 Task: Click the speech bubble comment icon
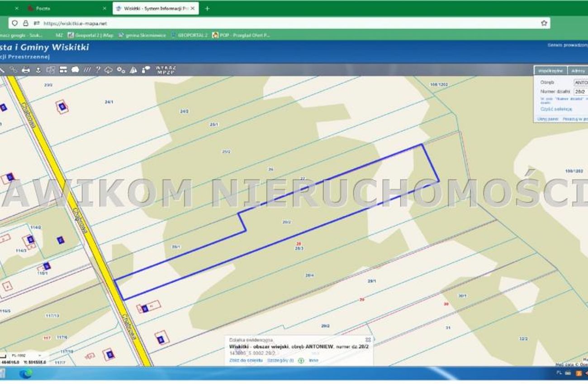75,70
